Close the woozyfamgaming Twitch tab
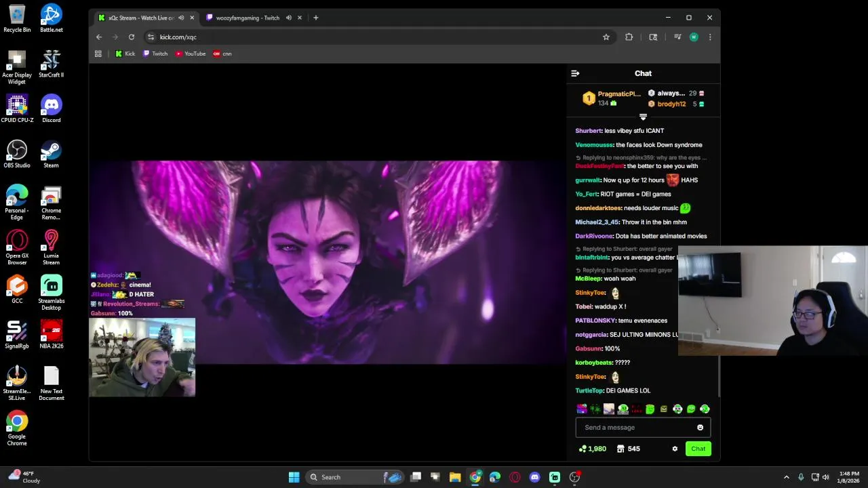The image size is (868, 488). point(299,18)
